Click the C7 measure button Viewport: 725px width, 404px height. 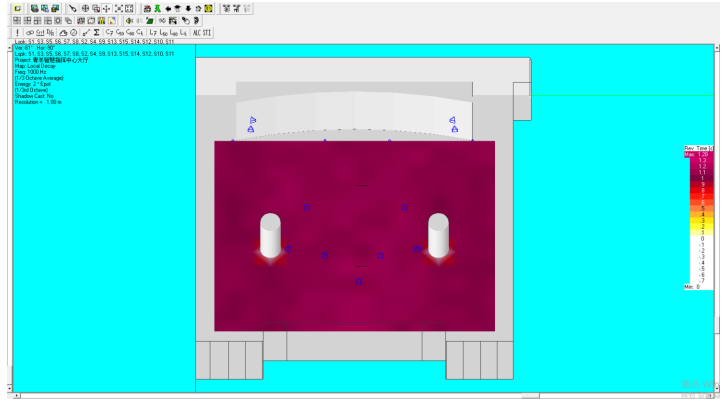(108, 33)
